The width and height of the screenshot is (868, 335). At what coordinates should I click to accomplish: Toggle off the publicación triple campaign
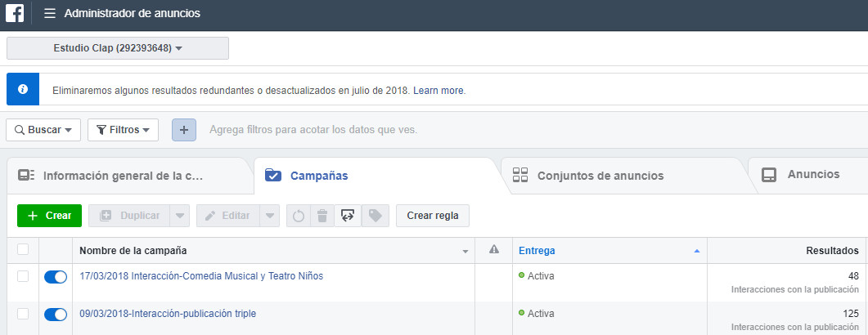tap(56, 314)
